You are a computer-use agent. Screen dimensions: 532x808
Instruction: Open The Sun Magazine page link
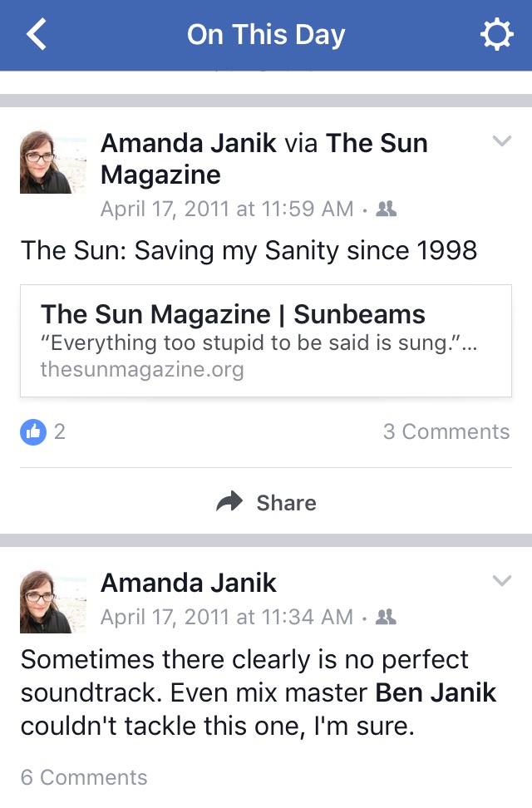tap(377, 143)
